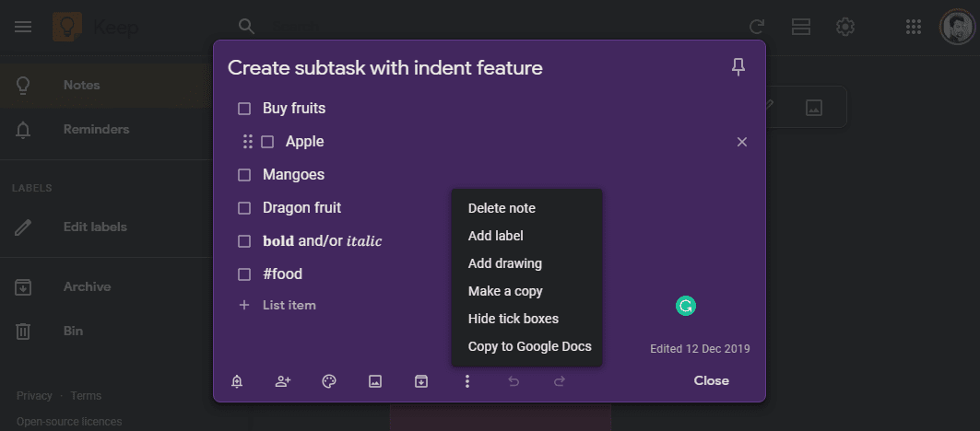Click the search magnifier icon

(x=247, y=27)
